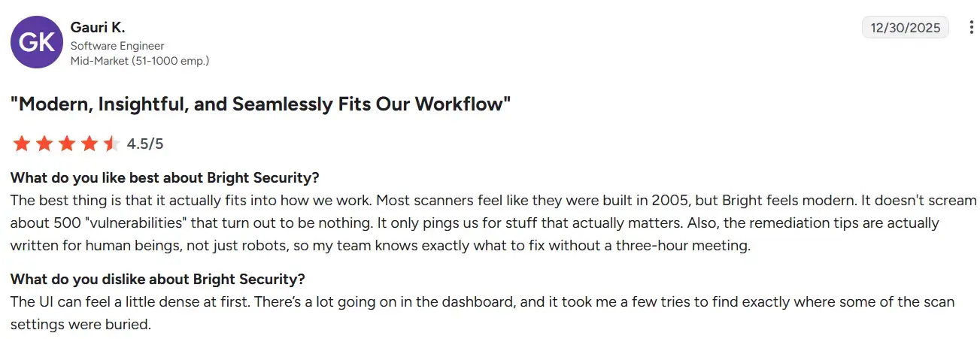
Task: Select the first red rating star
Action: click(22, 144)
